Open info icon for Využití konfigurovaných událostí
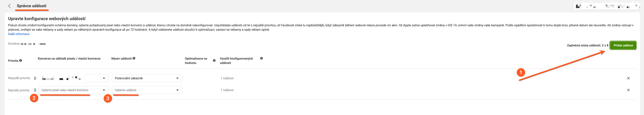The width and height of the screenshot is (644, 115). tap(261, 58)
